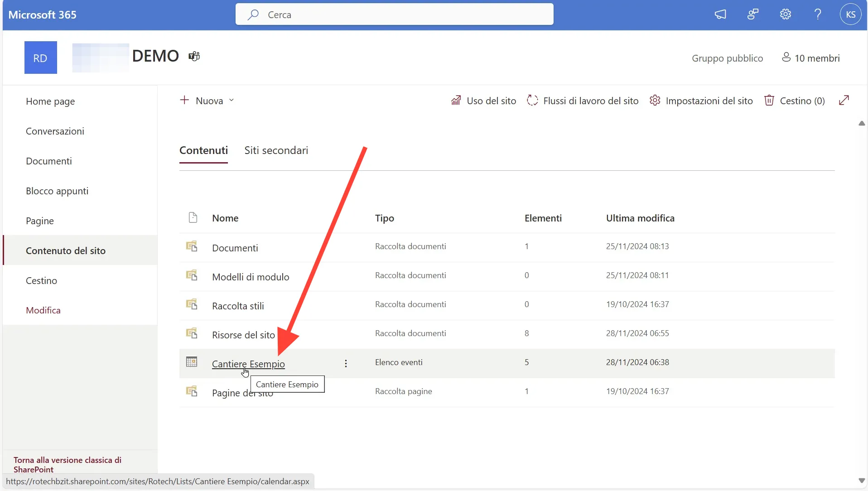Click the date 25/11/2024 08:13
The image size is (868, 491).
tap(637, 246)
